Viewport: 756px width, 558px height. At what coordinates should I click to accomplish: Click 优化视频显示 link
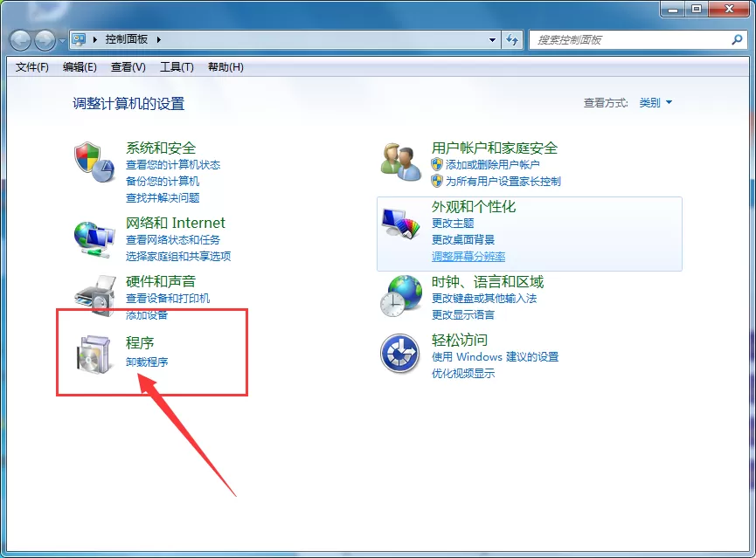[463, 373]
